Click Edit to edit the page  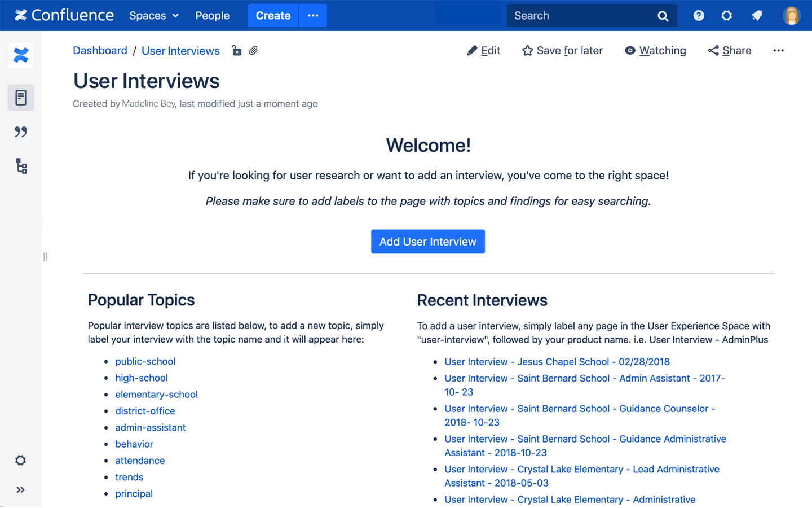coord(484,51)
